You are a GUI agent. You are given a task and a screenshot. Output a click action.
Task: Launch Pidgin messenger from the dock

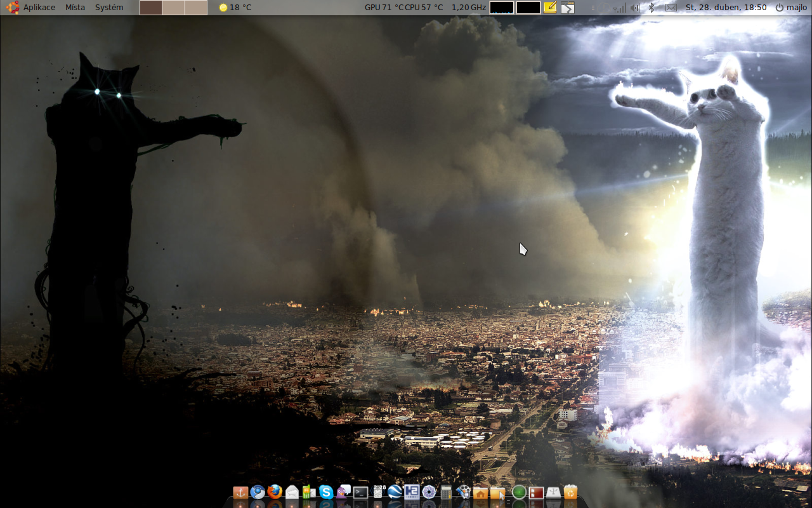343,492
